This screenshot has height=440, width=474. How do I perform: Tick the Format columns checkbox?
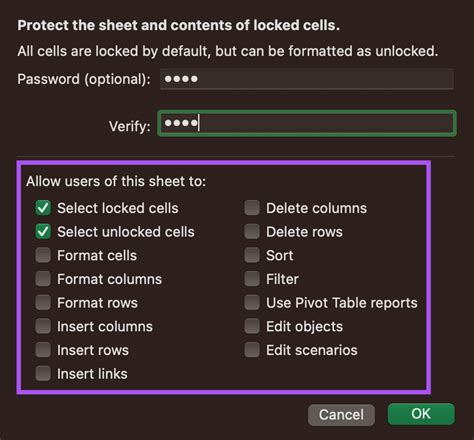point(43,279)
